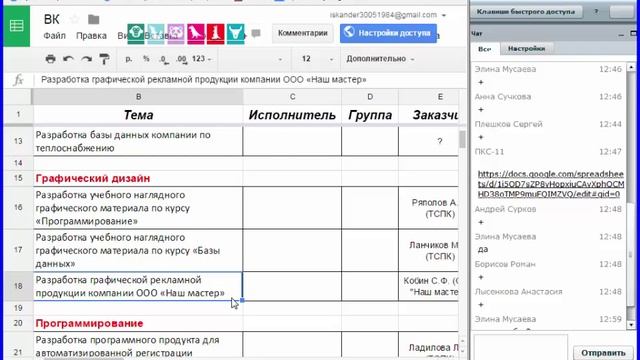
Task: Click the purple panda collaborator avatar
Action: click(176, 34)
